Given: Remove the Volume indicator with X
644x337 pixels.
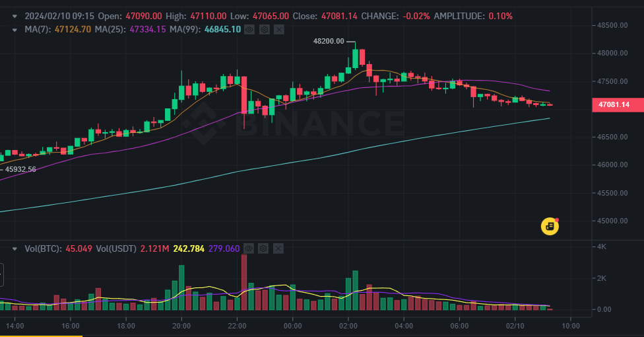Looking at the screenshot, I should click(x=278, y=248).
